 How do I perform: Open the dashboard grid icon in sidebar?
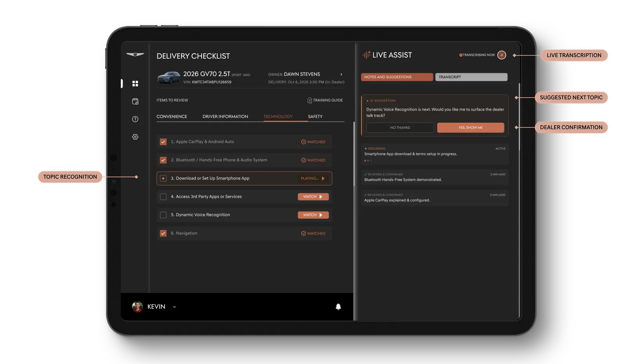[x=135, y=83]
